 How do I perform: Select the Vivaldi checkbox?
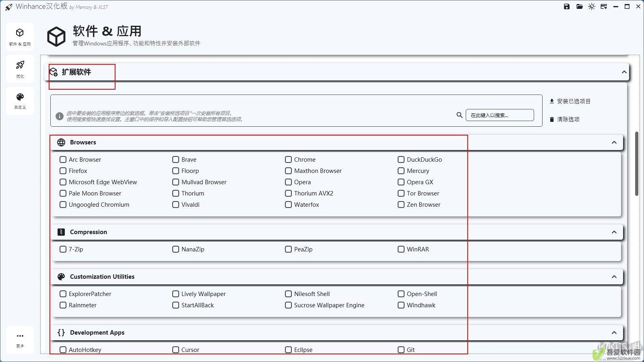[175, 205]
